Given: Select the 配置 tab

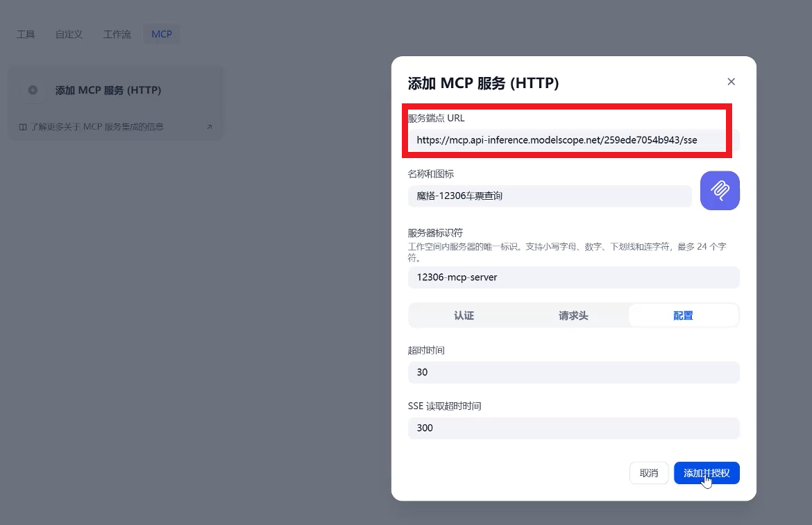Looking at the screenshot, I should pos(683,316).
